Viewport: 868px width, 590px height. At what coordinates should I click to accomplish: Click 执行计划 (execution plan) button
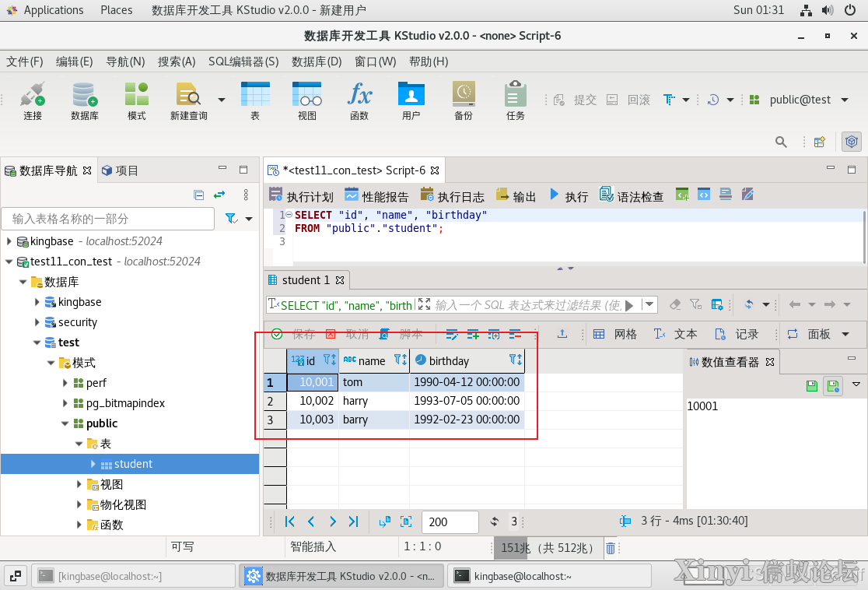tap(301, 195)
